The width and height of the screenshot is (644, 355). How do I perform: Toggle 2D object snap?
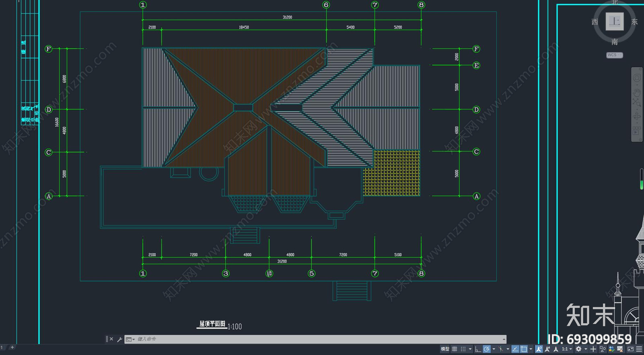coord(524,349)
